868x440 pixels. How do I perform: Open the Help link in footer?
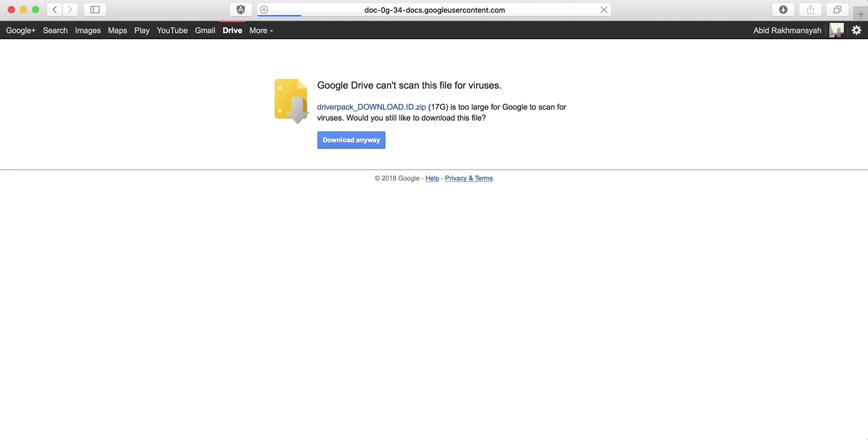tap(432, 178)
